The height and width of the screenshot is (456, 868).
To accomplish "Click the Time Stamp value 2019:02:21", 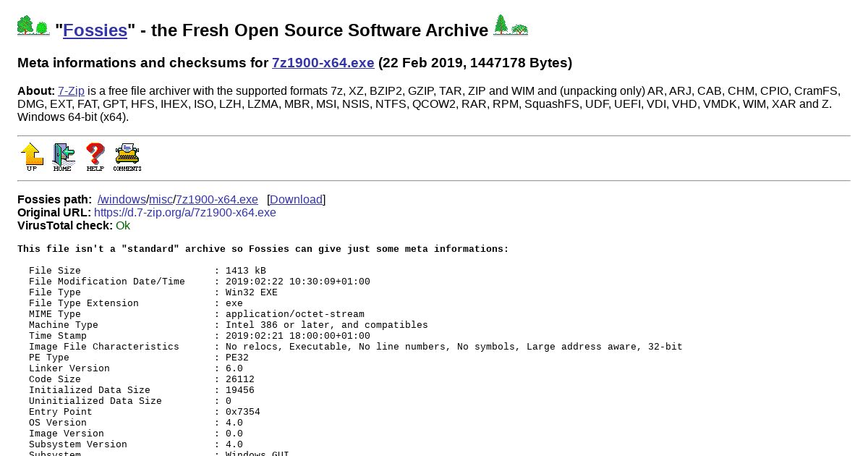I will click(298, 336).
